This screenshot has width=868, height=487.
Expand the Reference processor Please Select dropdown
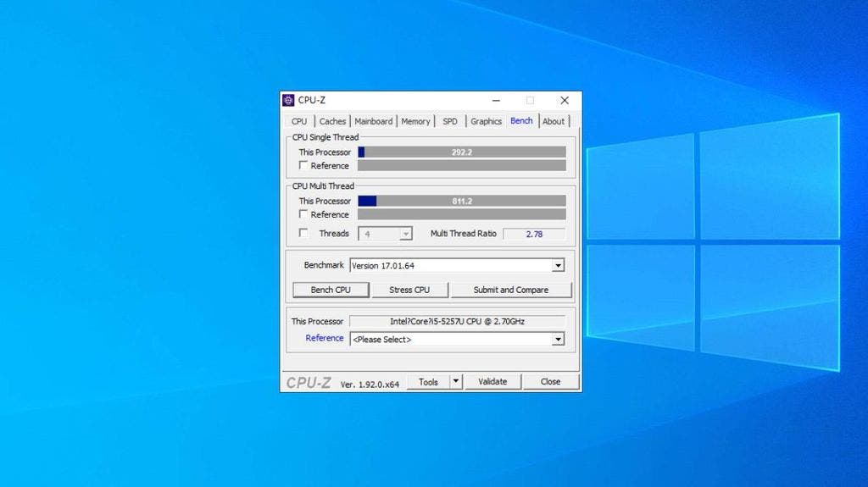point(558,340)
